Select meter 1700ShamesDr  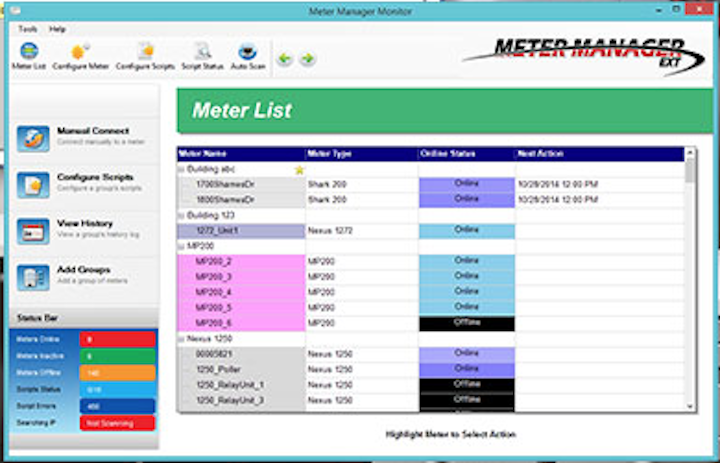[x=241, y=185]
